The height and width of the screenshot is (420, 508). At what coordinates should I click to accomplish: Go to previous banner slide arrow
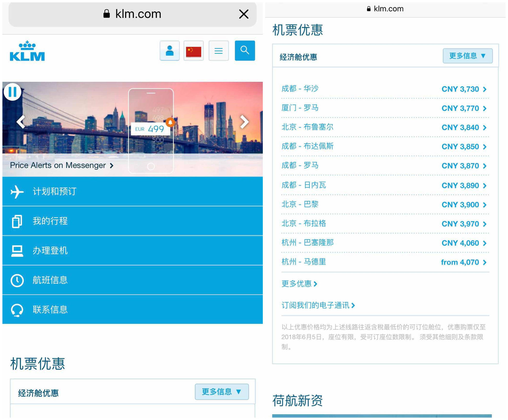pyautogui.click(x=21, y=122)
